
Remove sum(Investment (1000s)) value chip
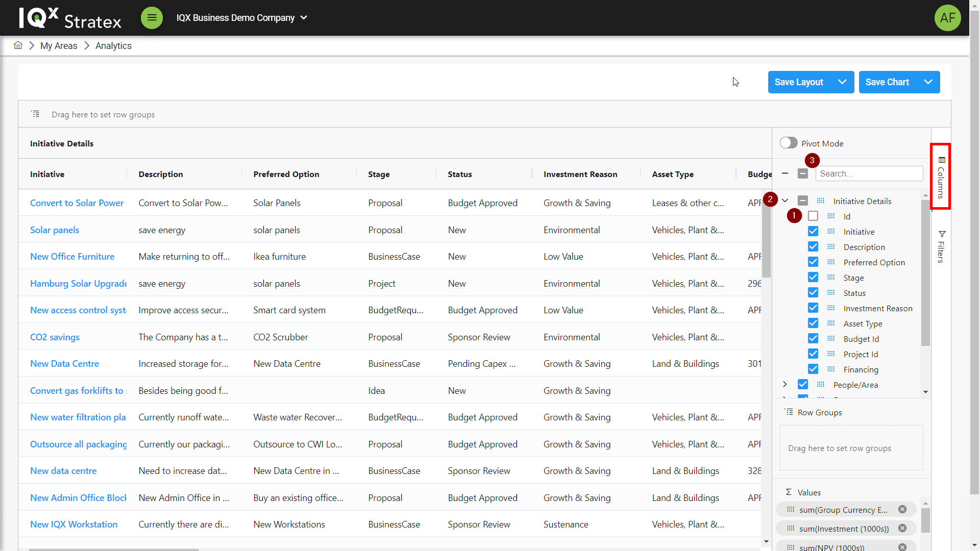(x=902, y=528)
